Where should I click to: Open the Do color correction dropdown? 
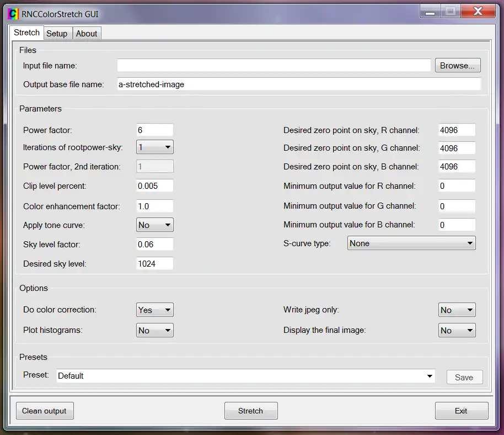(154, 310)
